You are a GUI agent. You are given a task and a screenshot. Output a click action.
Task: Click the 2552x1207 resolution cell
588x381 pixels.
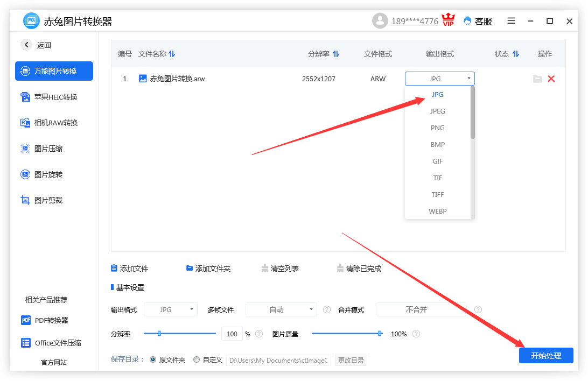tap(319, 79)
